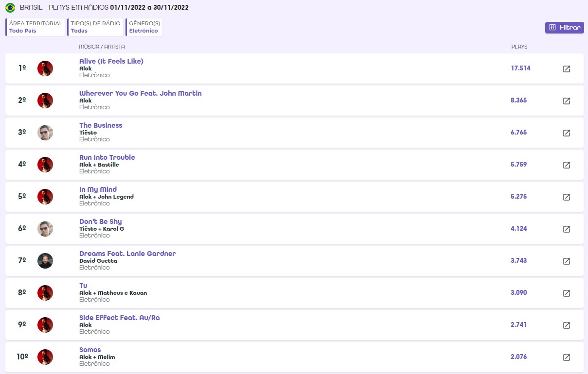The width and height of the screenshot is (588, 374).
Task: Open external link for Side Effect Feat. Au/Ra
Action: point(567,325)
